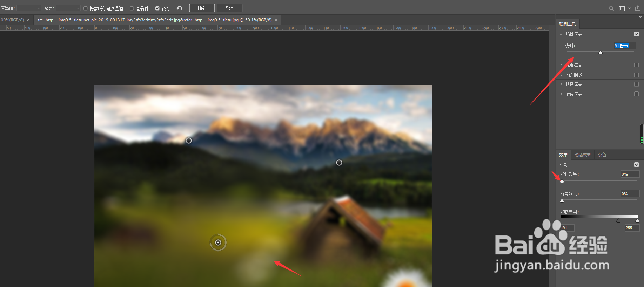Enable the 光圈模糊 checkbox
Image resolution: width=644 pixels, height=287 pixels.
(x=636, y=65)
